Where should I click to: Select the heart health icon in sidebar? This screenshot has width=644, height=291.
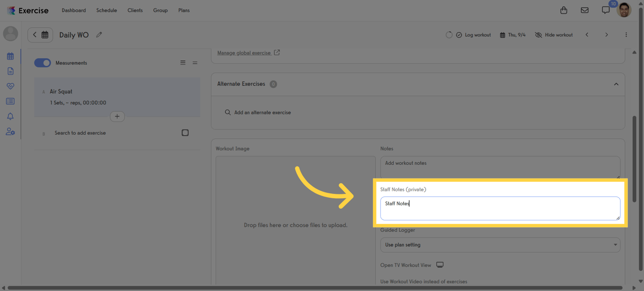click(10, 86)
